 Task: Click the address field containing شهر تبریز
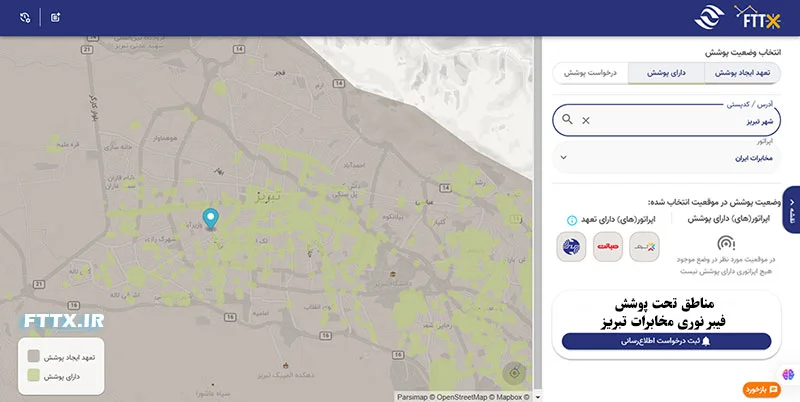tap(666, 121)
